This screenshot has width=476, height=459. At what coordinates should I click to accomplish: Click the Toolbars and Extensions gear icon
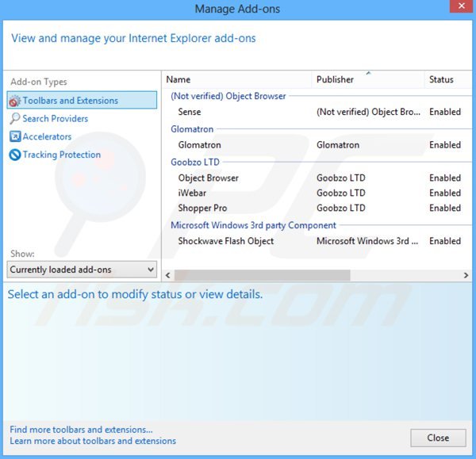[x=14, y=101]
